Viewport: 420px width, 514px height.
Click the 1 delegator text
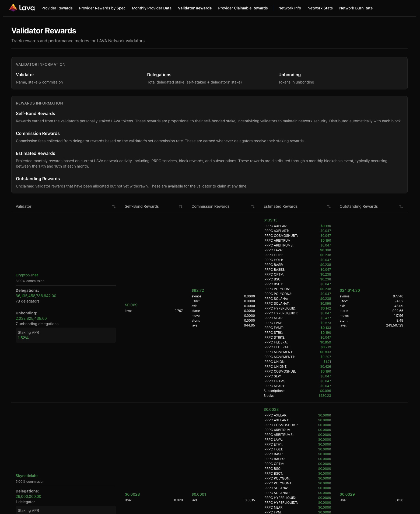(x=25, y=502)
